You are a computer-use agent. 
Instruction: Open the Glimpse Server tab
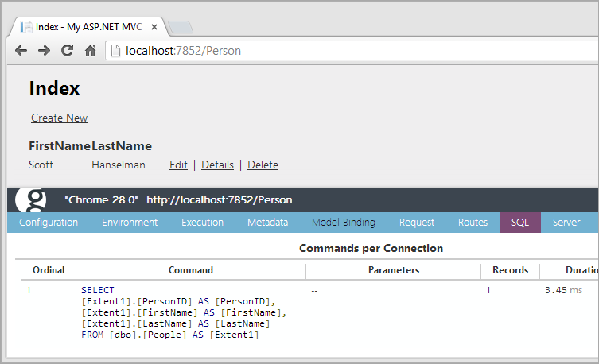566,223
